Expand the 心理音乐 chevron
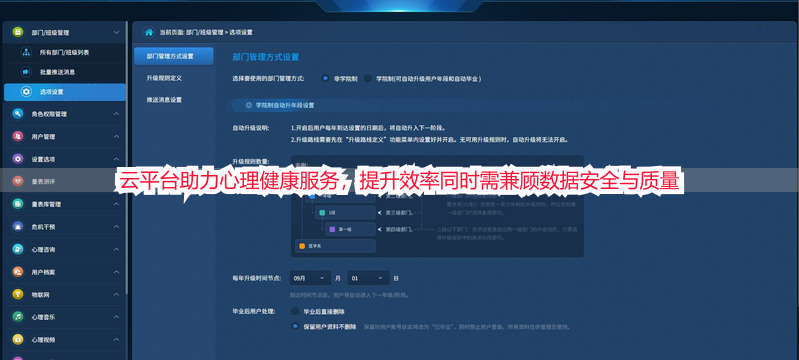799x360 pixels. [116, 317]
